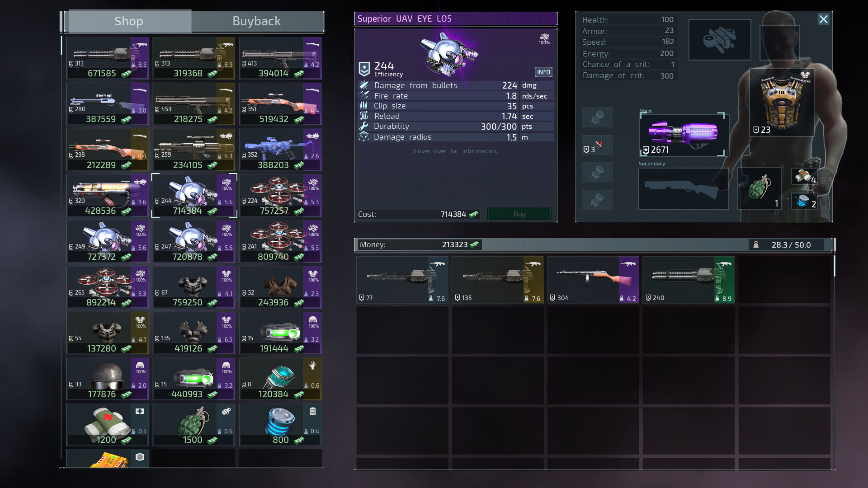Select the highlighted Superior UAV in the shop grid
This screenshot has height=488, width=868.
click(x=193, y=195)
